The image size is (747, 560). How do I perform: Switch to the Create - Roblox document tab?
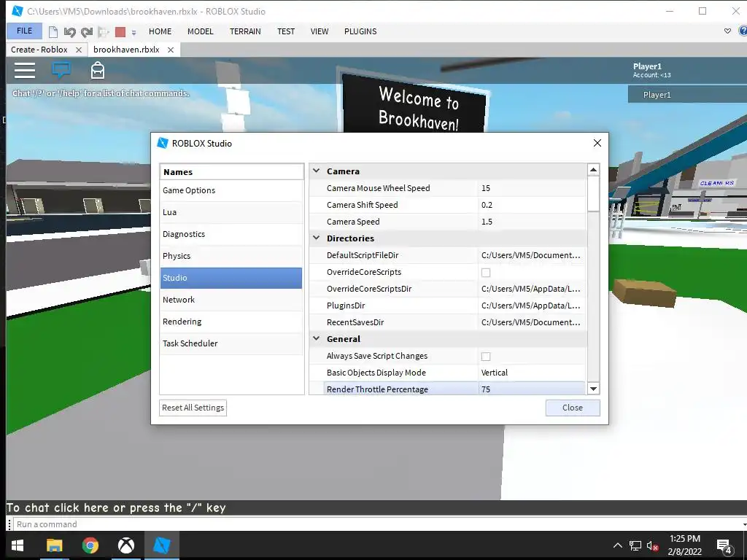click(x=39, y=50)
